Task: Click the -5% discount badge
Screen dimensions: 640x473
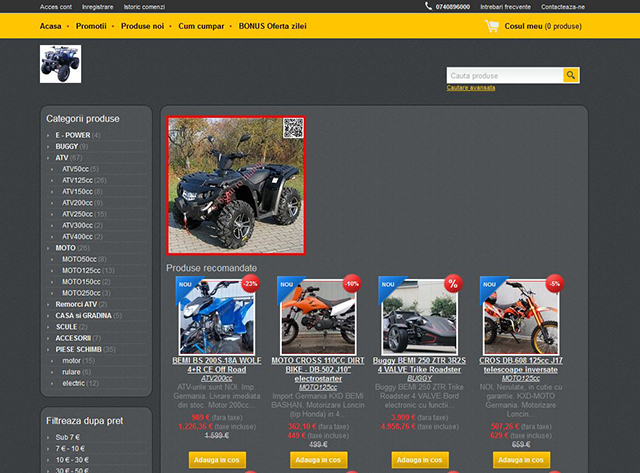Action: (x=554, y=283)
